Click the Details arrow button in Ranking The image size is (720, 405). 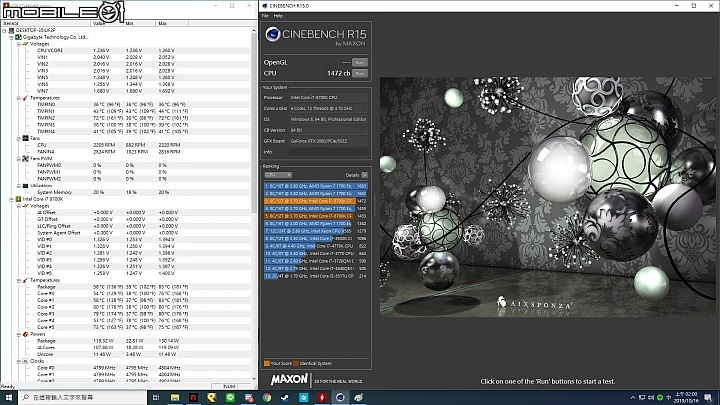point(365,175)
